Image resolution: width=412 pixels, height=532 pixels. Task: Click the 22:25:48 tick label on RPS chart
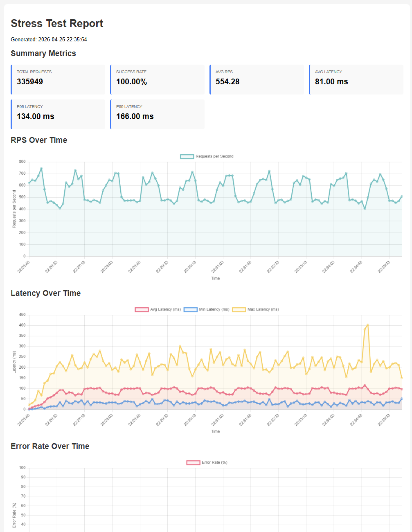click(24, 267)
